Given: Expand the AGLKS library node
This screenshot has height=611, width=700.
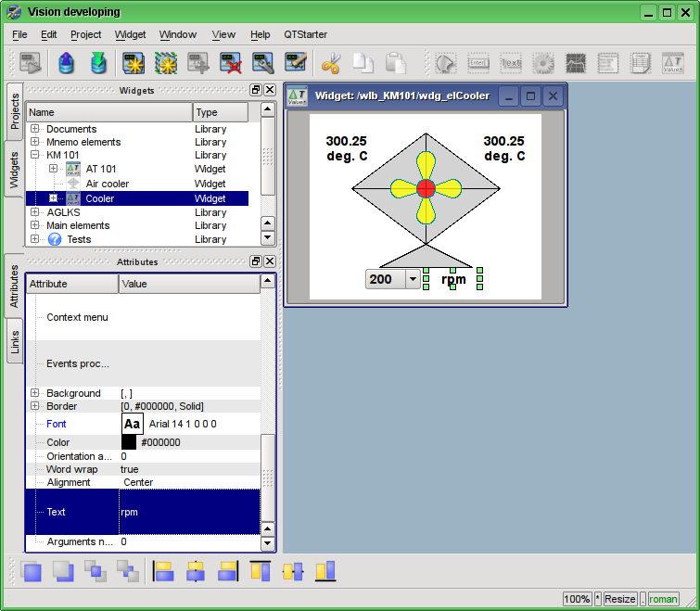Looking at the screenshot, I should [x=35, y=212].
